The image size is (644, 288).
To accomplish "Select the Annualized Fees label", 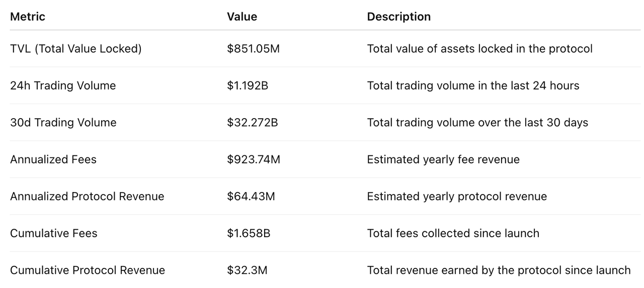I will (53, 159).
